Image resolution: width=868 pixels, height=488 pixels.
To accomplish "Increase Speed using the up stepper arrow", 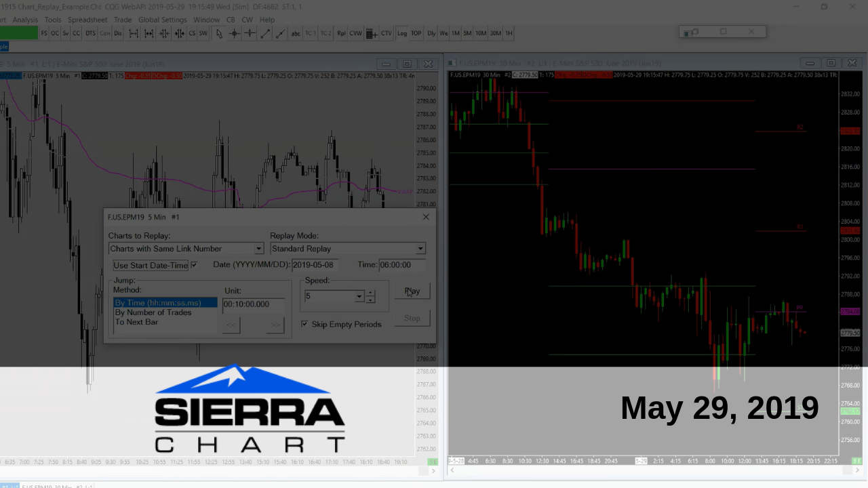I will click(369, 293).
